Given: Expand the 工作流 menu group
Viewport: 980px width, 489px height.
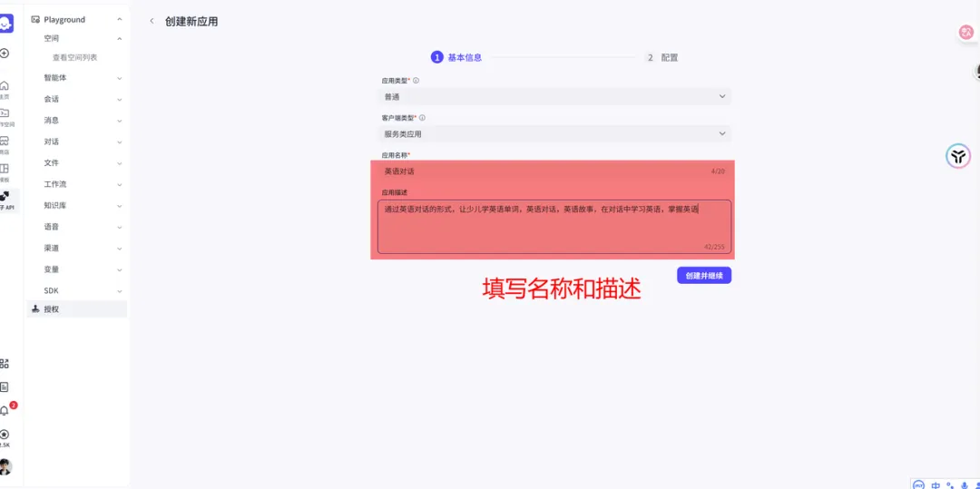Looking at the screenshot, I should pyautogui.click(x=120, y=184).
